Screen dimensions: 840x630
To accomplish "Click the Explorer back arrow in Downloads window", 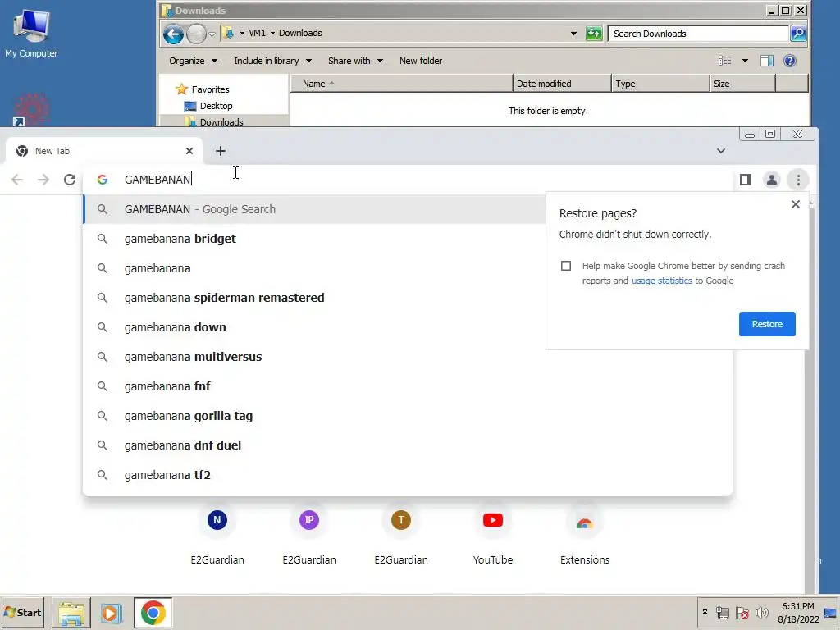I will click(173, 34).
